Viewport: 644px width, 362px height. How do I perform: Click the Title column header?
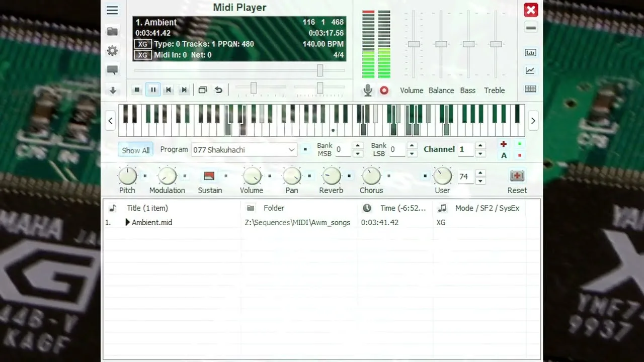click(147, 208)
